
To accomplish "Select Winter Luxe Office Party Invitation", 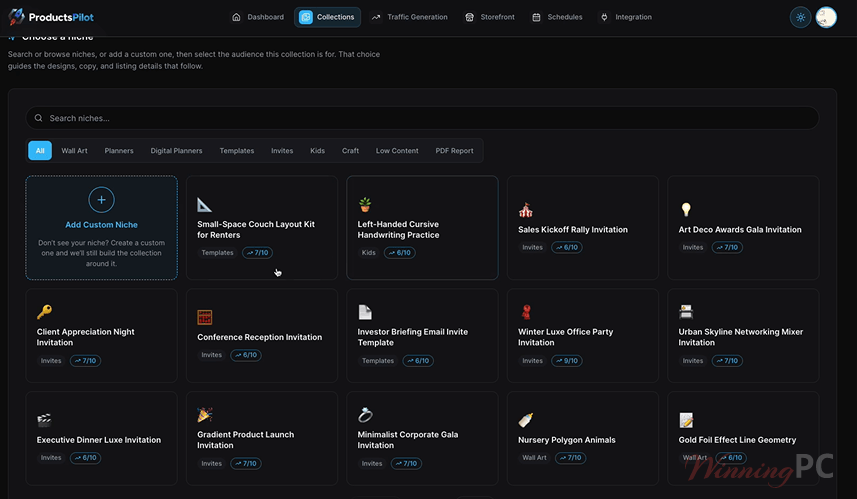I will (583, 336).
